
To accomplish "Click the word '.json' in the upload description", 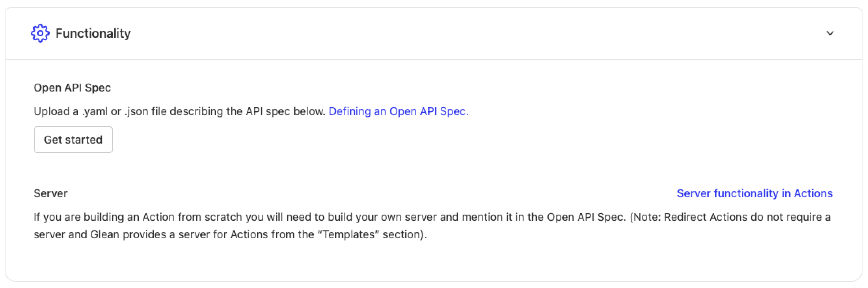I will pos(136,112).
